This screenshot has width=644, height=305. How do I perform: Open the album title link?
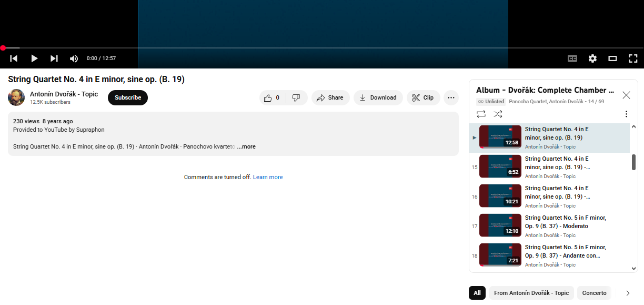(x=545, y=90)
